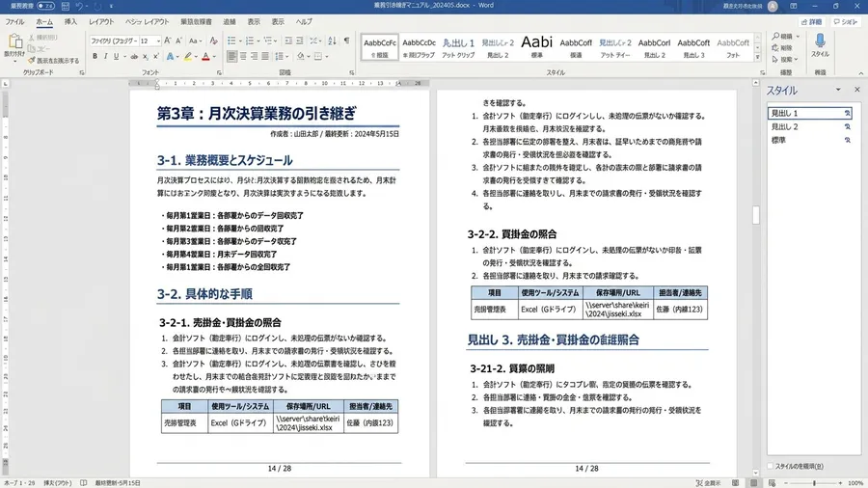868x488 pixels.
Task: Open the bullet list dropdown arrow
Action: pyautogui.click(x=240, y=41)
